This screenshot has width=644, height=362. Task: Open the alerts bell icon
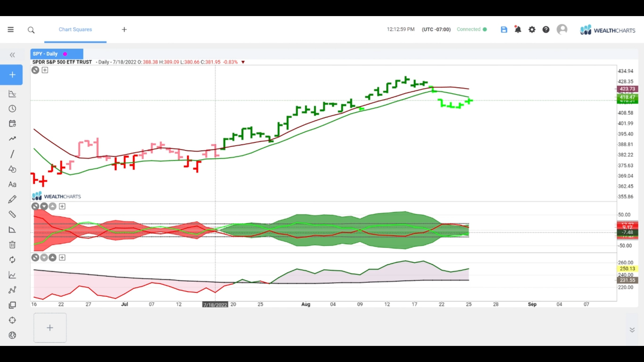tap(518, 29)
